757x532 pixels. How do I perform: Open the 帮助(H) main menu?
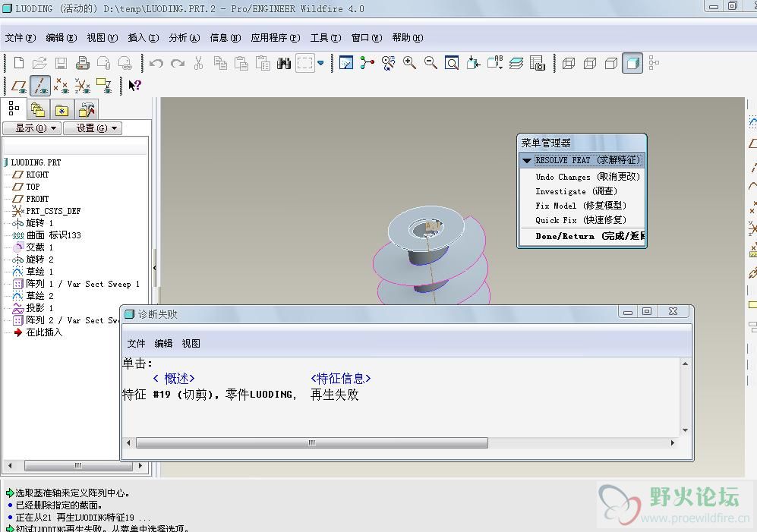pos(408,38)
